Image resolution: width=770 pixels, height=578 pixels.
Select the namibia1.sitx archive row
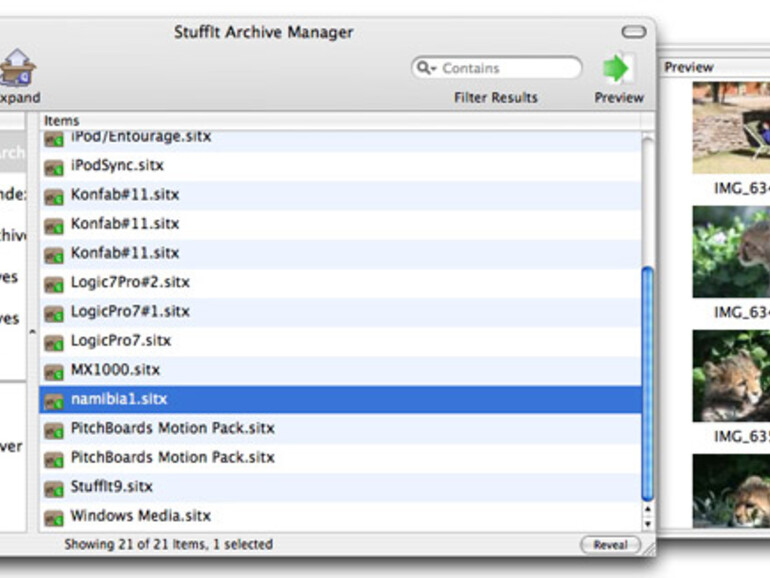(340, 400)
